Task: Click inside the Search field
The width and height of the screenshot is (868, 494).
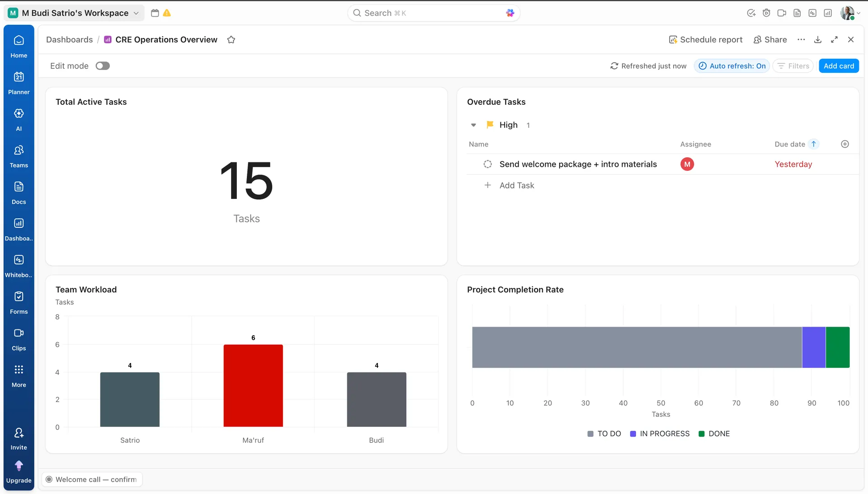Action: pos(433,13)
